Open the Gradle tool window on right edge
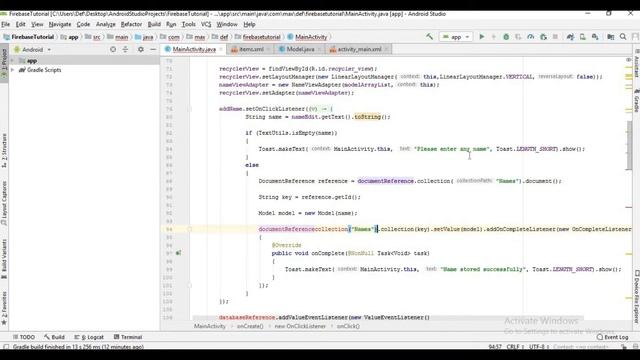 click(x=636, y=101)
